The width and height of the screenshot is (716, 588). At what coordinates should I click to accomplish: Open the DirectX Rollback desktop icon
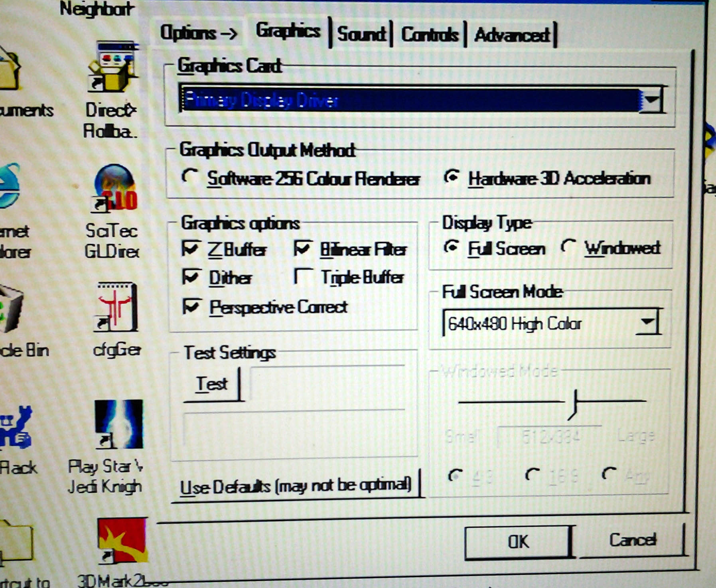113,67
